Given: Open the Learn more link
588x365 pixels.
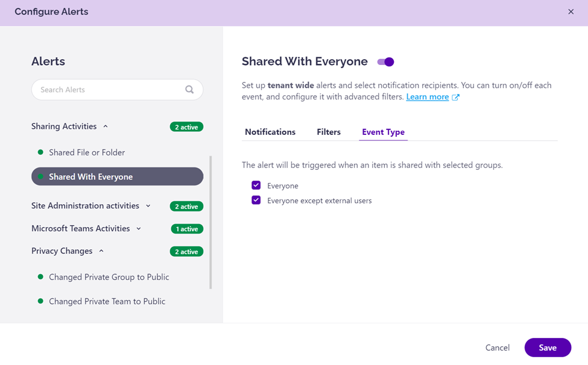Looking at the screenshot, I should click(x=427, y=97).
